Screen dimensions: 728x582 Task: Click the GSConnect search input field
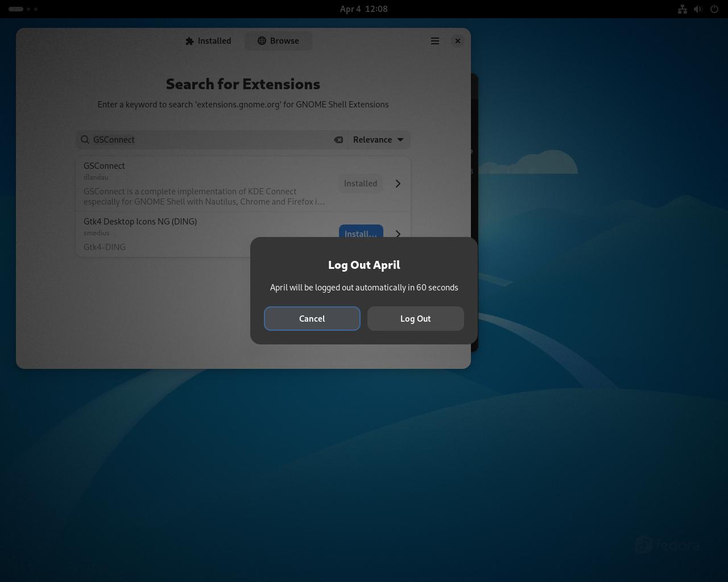click(x=212, y=140)
